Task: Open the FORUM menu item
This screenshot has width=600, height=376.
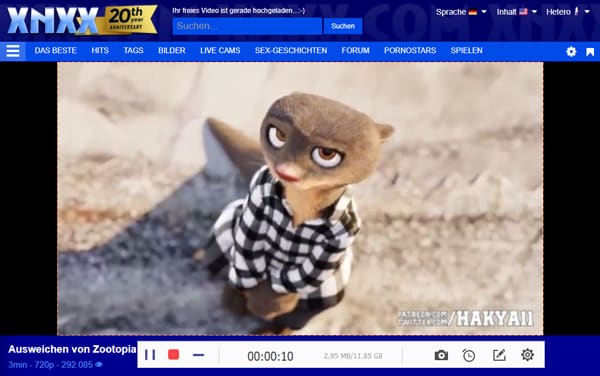Action: pos(355,50)
